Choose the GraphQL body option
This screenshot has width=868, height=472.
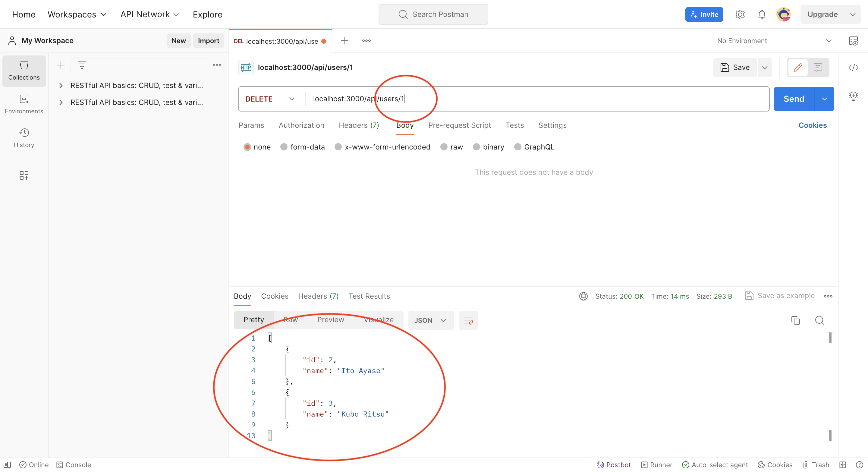tap(534, 147)
